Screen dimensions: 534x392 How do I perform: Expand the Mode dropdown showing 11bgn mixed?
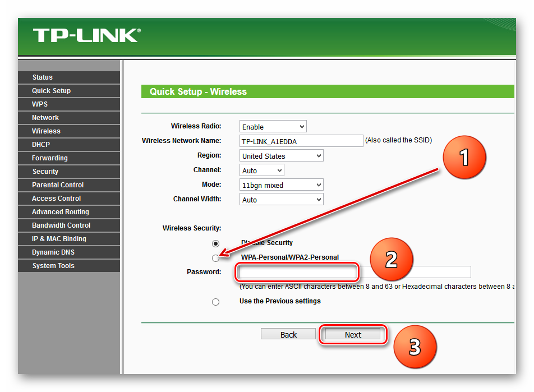(281, 185)
